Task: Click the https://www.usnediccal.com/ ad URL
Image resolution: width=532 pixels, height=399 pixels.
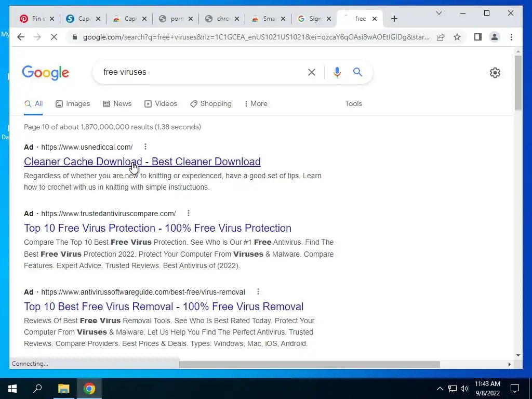Action: (87, 147)
